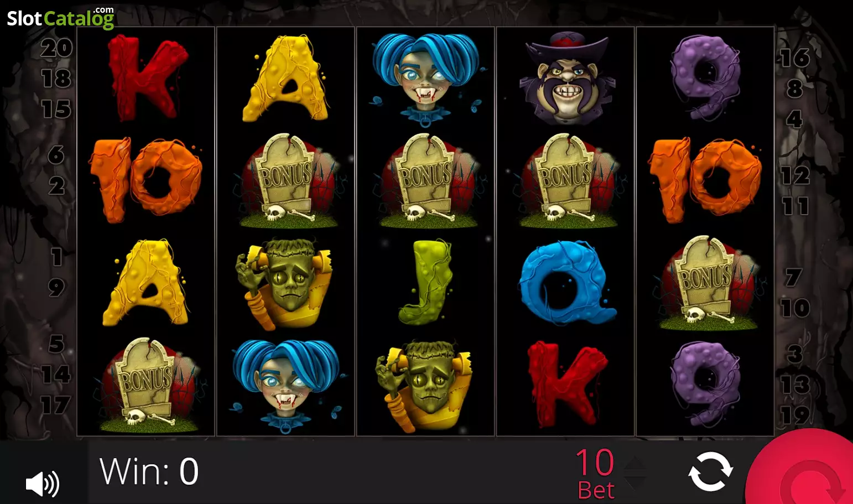Increase bet with up arrow
Image resolution: width=853 pixels, height=504 pixels.
click(635, 464)
